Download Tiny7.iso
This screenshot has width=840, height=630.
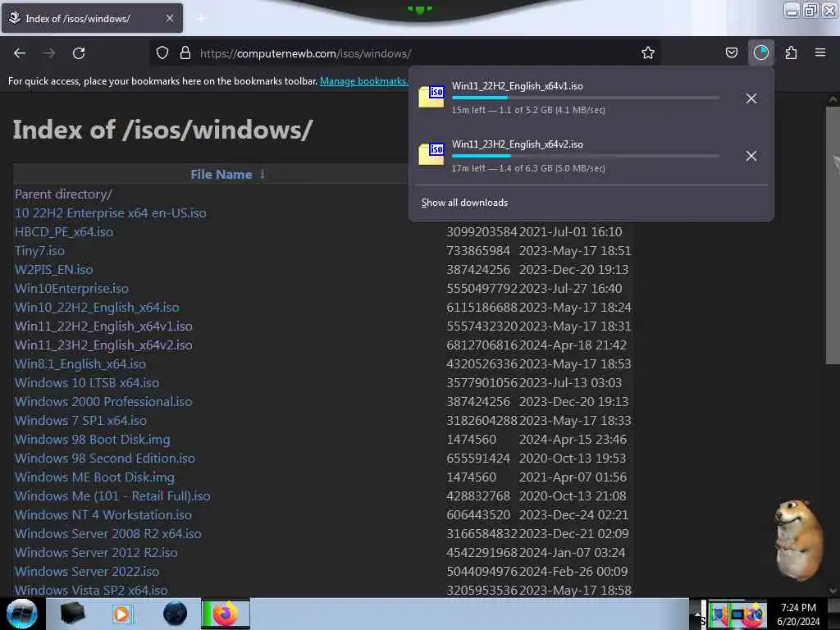tap(39, 251)
